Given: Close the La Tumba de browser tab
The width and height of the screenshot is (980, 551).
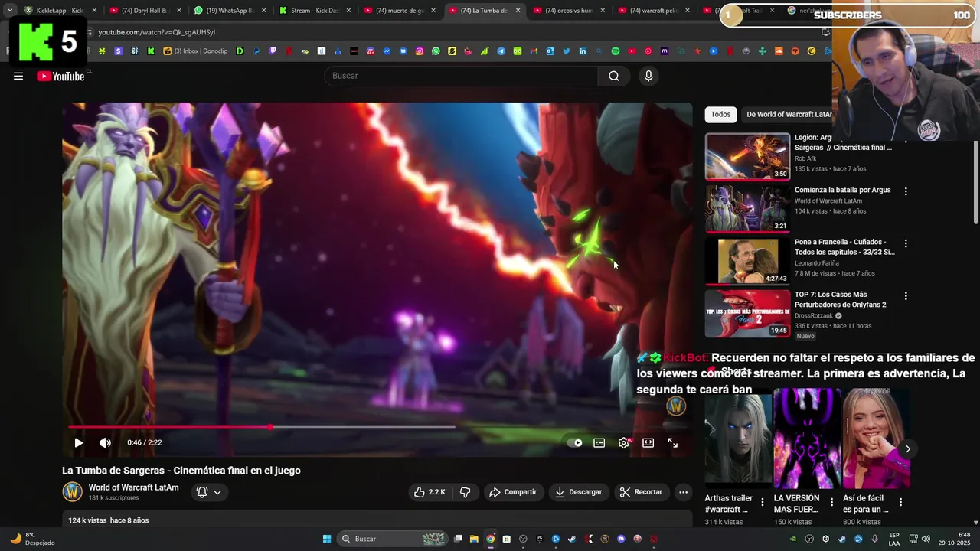Looking at the screenshot, I should (x=518, y=11).
